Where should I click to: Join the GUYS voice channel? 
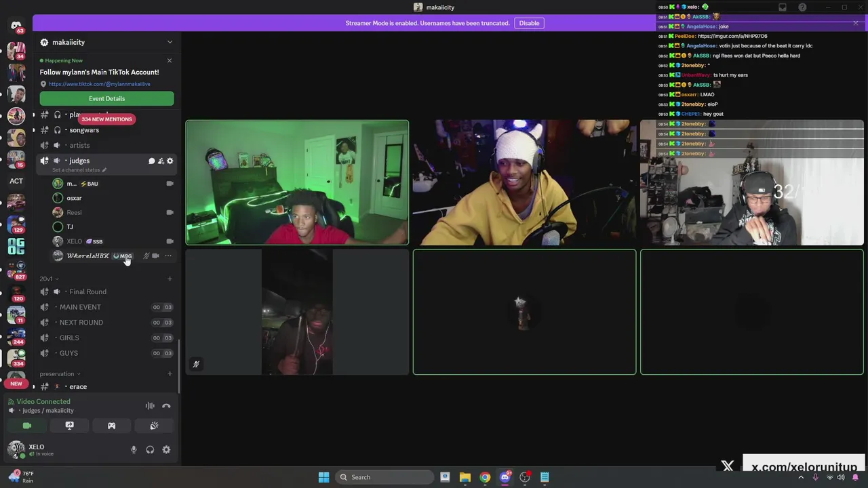106,353
